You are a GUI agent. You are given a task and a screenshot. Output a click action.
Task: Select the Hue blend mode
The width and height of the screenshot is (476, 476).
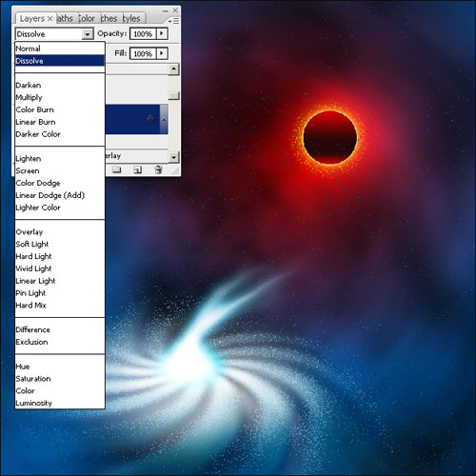click(x=60, y=367)
